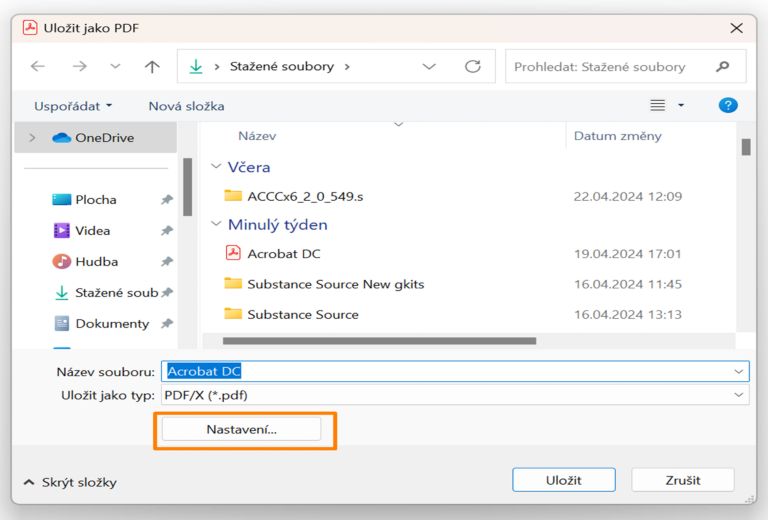Expand the OneDrive tree node
Viewport: 768px width, 520px height.
[x=33, y=138]
